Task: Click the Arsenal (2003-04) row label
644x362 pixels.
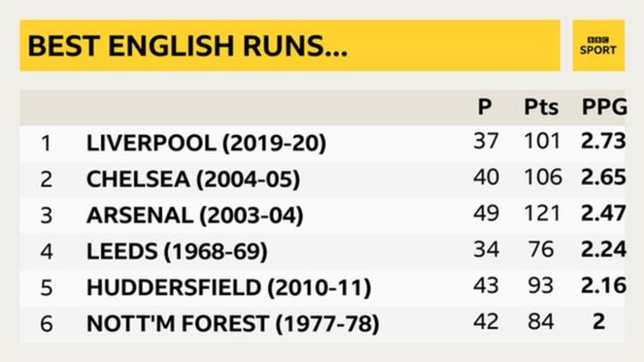Action: [x=195, y=215]
